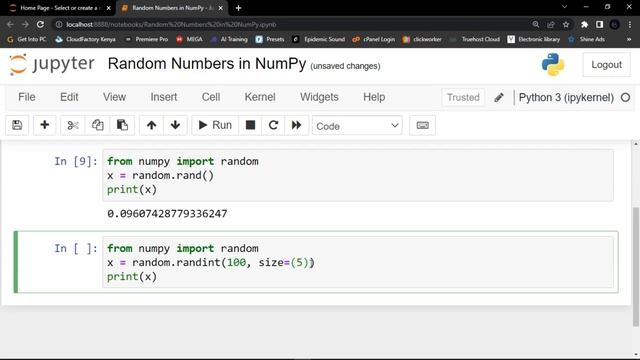Open the Premiere Pro bookmark

pos(147,39)
